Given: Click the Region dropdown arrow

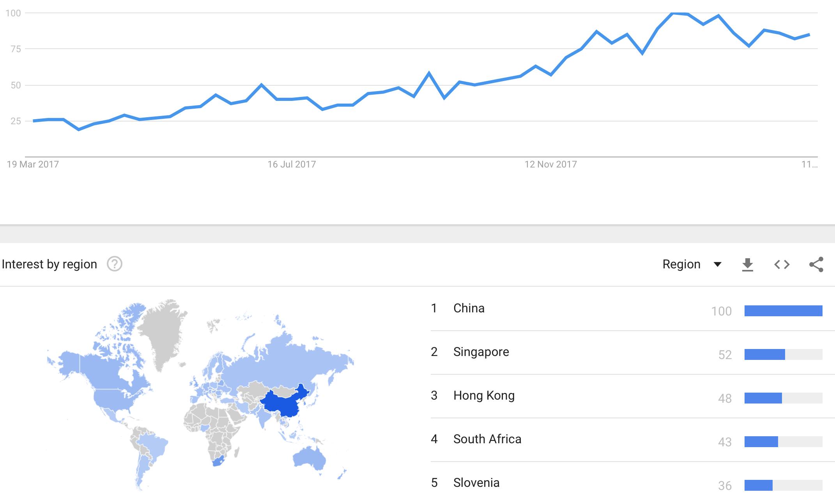Looking at the screenshot, I should (x=717, y=264).
